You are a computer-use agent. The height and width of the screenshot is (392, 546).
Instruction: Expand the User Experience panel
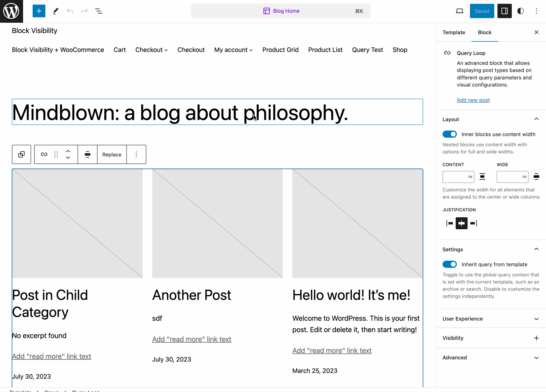tap(491, 319)
